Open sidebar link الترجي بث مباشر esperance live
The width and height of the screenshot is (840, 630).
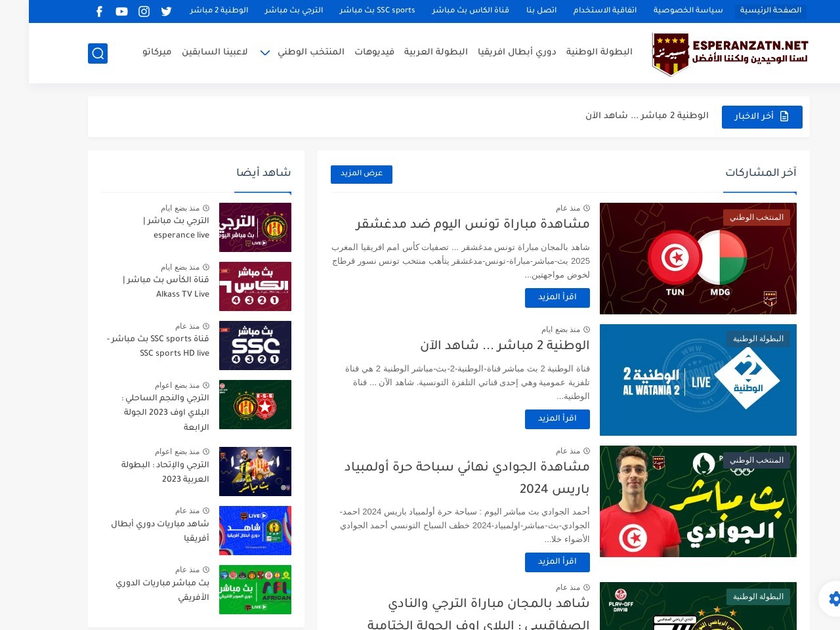click(177, 228)
